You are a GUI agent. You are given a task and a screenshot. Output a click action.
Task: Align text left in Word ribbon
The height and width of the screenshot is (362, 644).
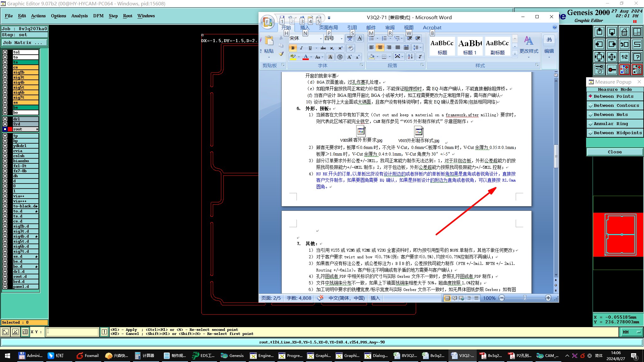coord(372,47)
